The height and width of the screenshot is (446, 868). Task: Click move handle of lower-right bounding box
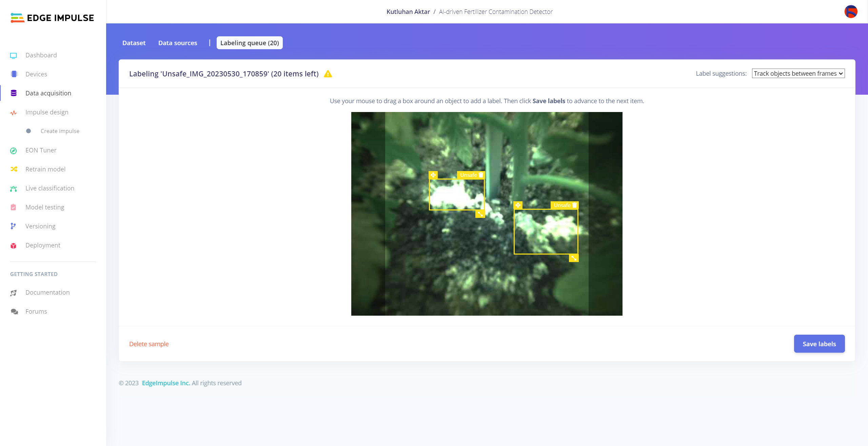click(x=518, y=205)
